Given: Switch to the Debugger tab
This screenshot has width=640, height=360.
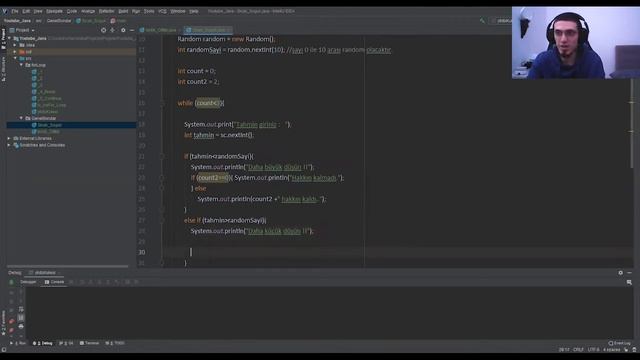Looking at the screenshot, I should [x=28, y=282].
